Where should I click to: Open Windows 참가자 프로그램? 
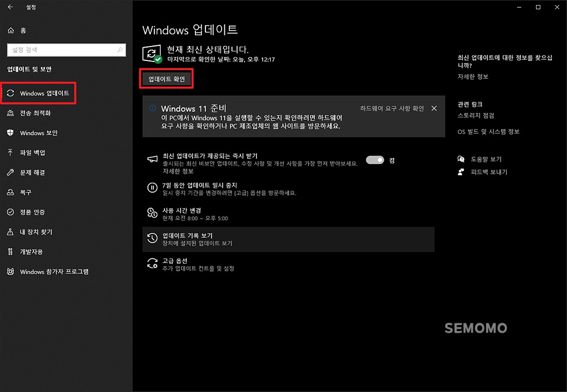(x=54, y=272)
